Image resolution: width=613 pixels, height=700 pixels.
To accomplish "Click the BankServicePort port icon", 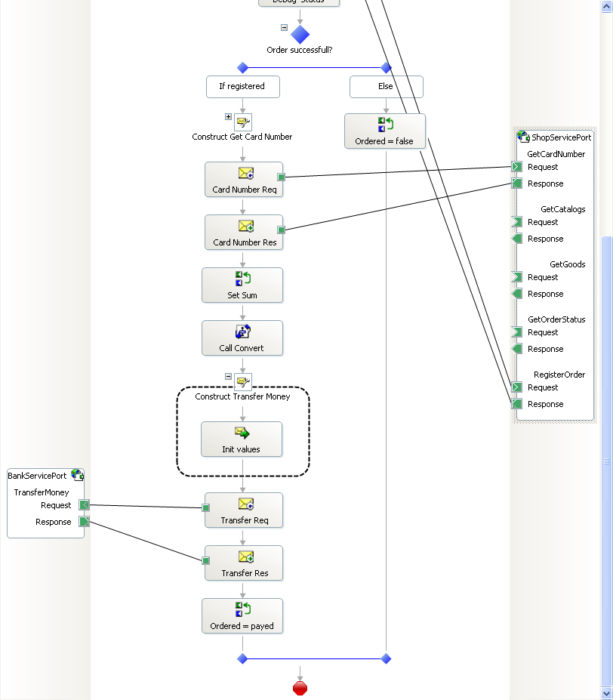I will tap(78, 474).
